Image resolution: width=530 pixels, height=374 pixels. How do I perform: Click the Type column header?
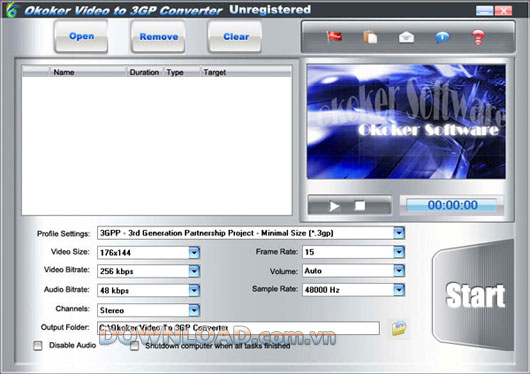tap(182, 72)
